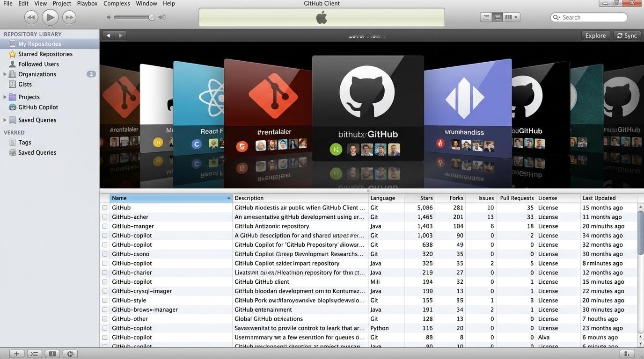This screenshot has width=644, height=359.
Task: Tick the checkbox for GitHub-style
Action: point(105,301)
